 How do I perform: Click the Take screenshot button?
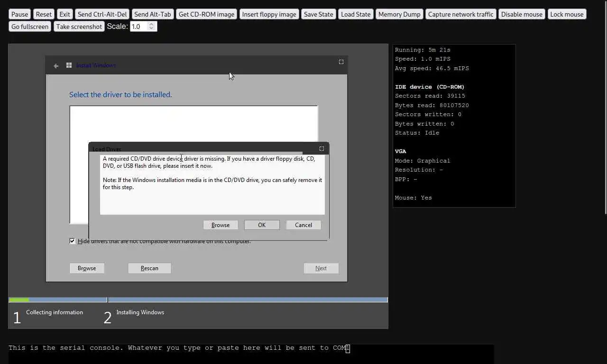[79, 27]
